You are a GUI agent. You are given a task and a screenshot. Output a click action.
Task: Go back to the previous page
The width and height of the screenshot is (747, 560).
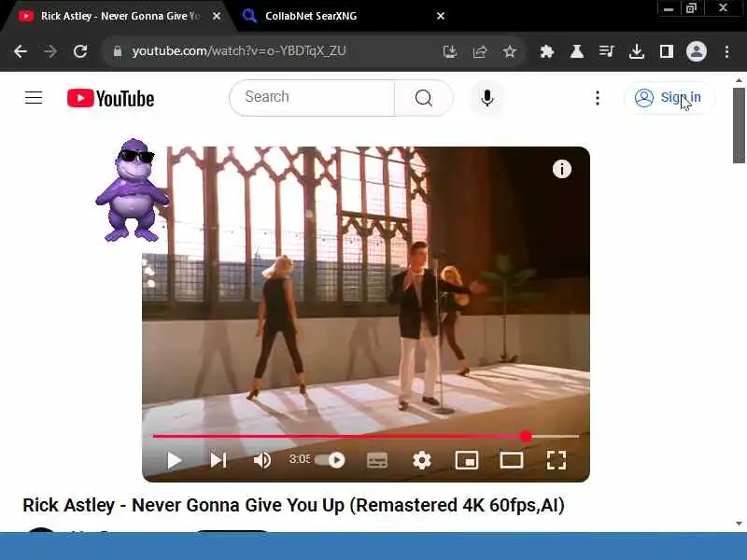(21, 51)
